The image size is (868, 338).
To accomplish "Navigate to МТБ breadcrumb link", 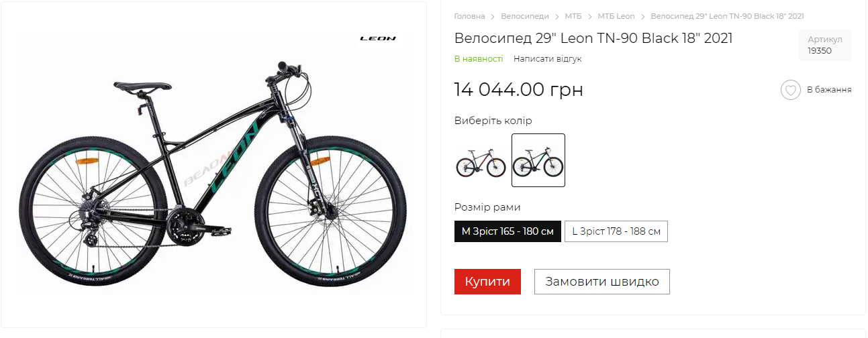I will pyautogui.click(x=573, y=16).
